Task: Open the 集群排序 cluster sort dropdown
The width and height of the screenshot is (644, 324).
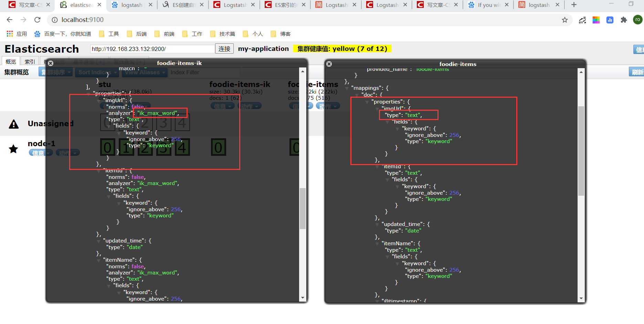Action: (55, 72)
